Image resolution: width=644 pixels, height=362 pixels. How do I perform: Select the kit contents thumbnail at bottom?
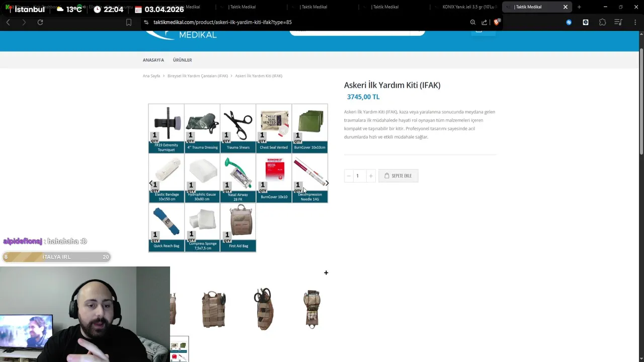(179, 349)
